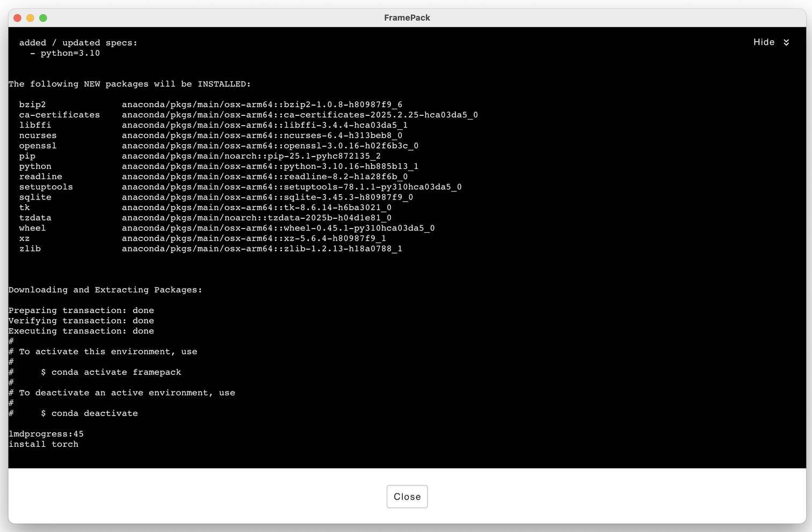This screenshot has width=812, height=532.
Task: Click the openssl-3.0.16 path
Action: [x=270, y=146]
